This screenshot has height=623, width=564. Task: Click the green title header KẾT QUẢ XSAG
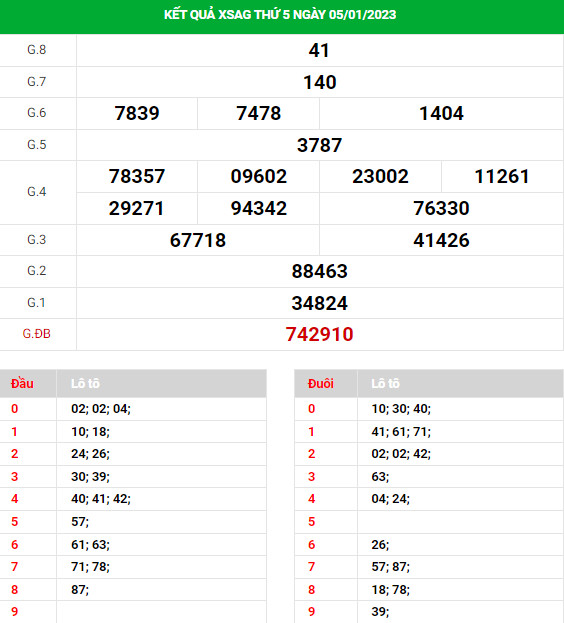[x=280, y=15]
